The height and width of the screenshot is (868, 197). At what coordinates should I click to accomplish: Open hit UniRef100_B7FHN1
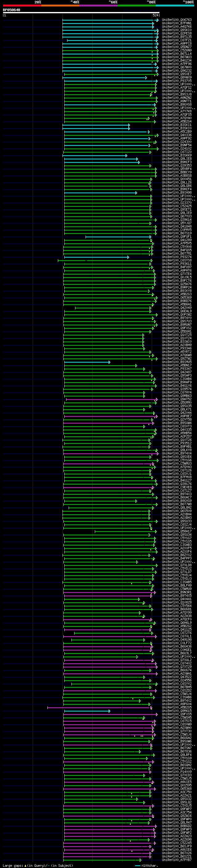[x=177, y=24]
